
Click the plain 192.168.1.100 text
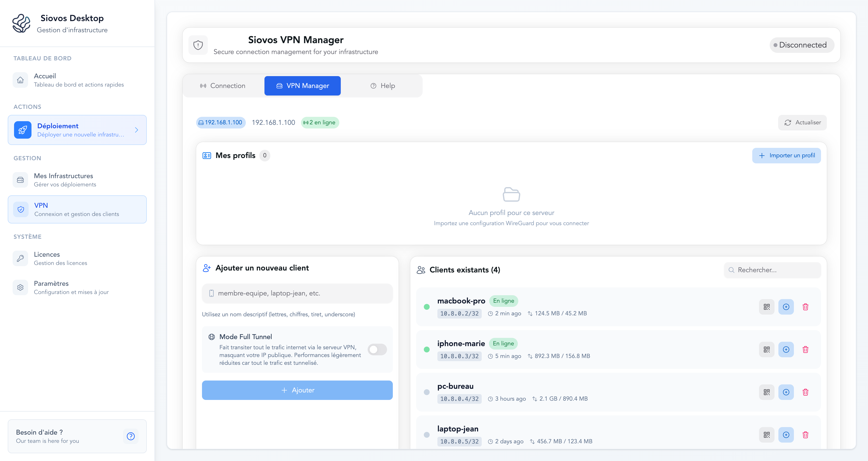(273, 122)
